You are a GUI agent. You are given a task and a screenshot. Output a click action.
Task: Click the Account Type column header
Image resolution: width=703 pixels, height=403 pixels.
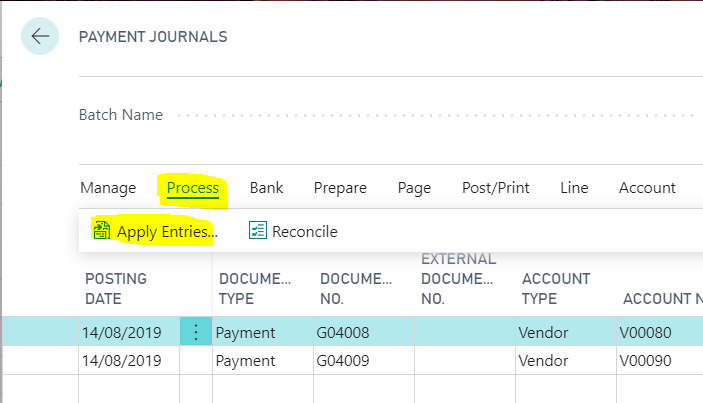click(x=556, y=288)
